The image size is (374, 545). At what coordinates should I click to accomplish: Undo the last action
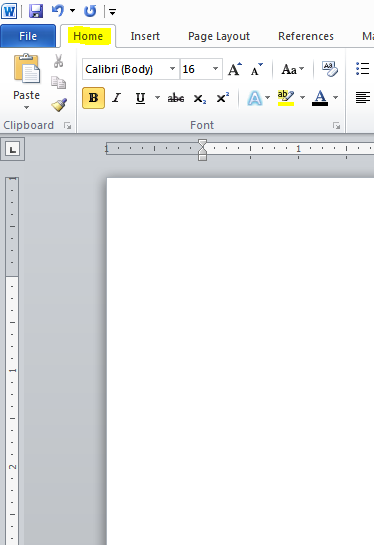tap(58, 11)
